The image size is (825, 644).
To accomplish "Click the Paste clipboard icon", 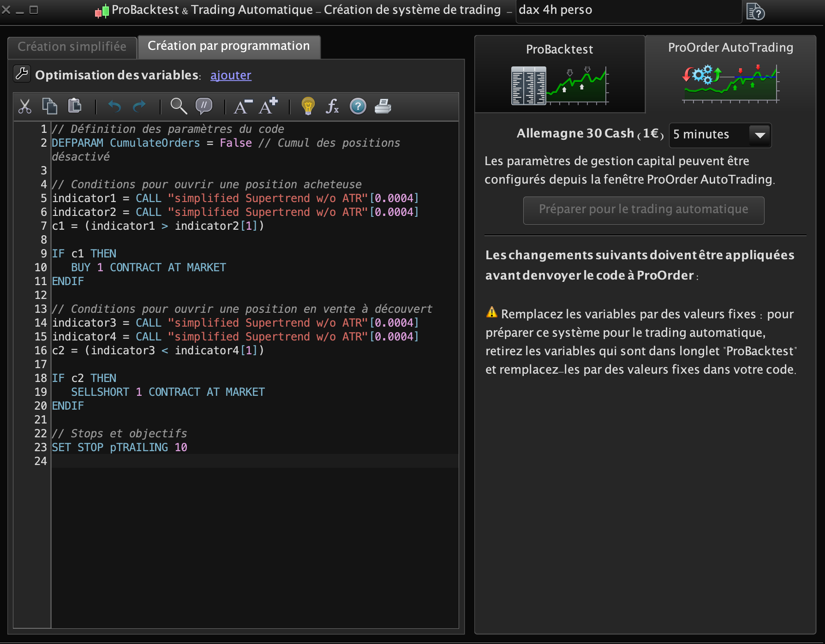I will tap(74, 106).
